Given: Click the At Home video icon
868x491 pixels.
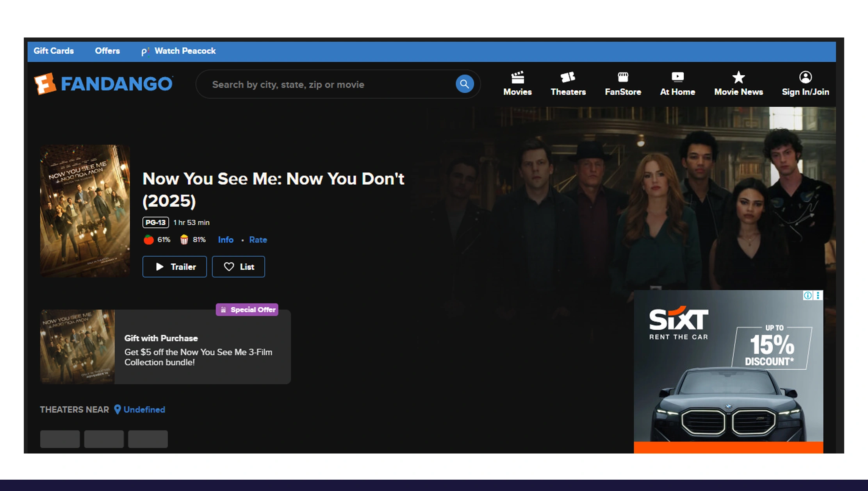Looking at the screenshot, I should (677, 83).
